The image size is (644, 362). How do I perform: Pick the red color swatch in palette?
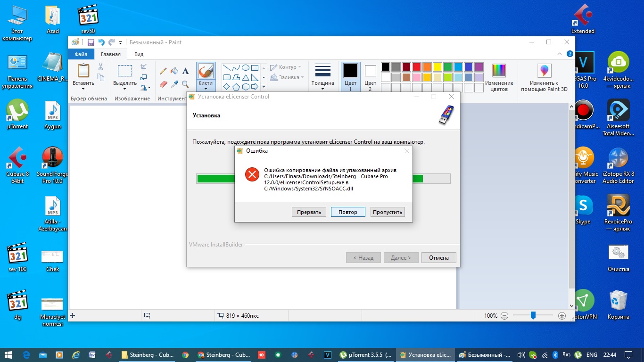pos(416,67)
